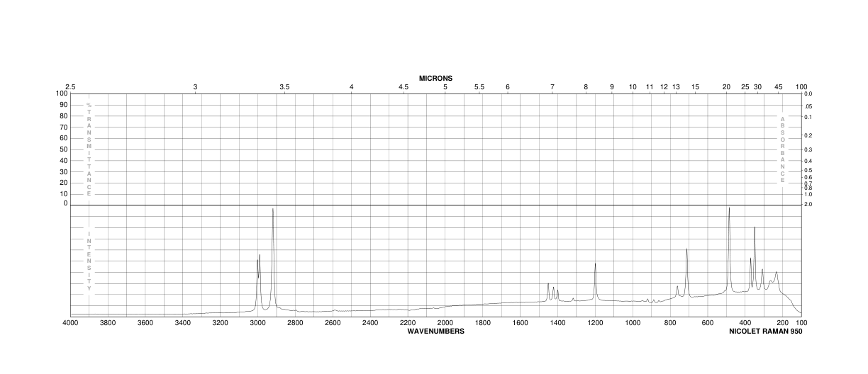The width and height of the screenshot is (868, 374).
Task: Select the 1600 wavenumber tick label
Action: pos(520,323)
